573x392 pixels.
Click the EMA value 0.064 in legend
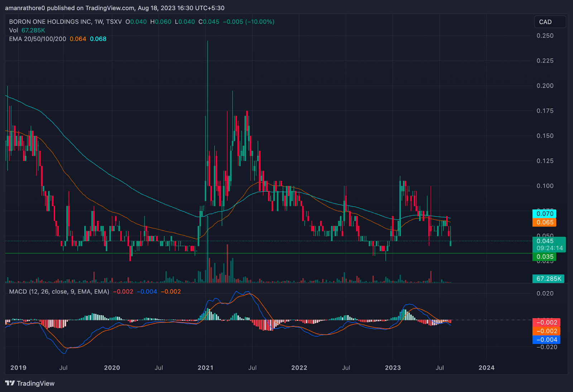(x=78, y=39)
